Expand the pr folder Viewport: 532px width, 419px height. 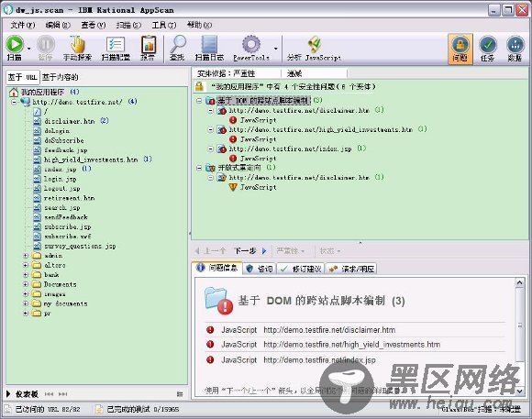26,313
